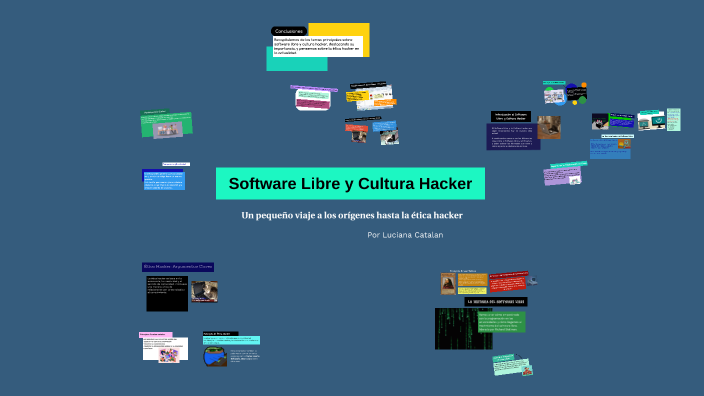Image resolution: width=704 pixels, height=396 pixels.
Task: Select the "Software Libre y Cultura Hacker" title
Action: click(x=350, y=184)
